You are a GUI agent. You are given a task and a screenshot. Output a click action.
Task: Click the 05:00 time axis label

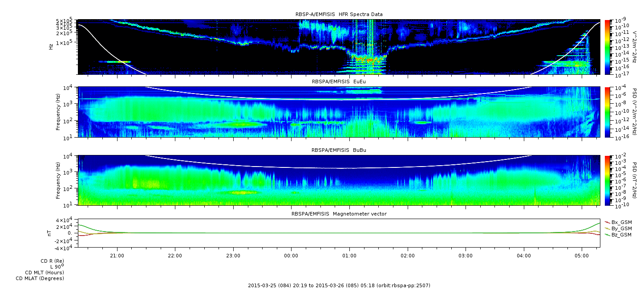(582, 256)
